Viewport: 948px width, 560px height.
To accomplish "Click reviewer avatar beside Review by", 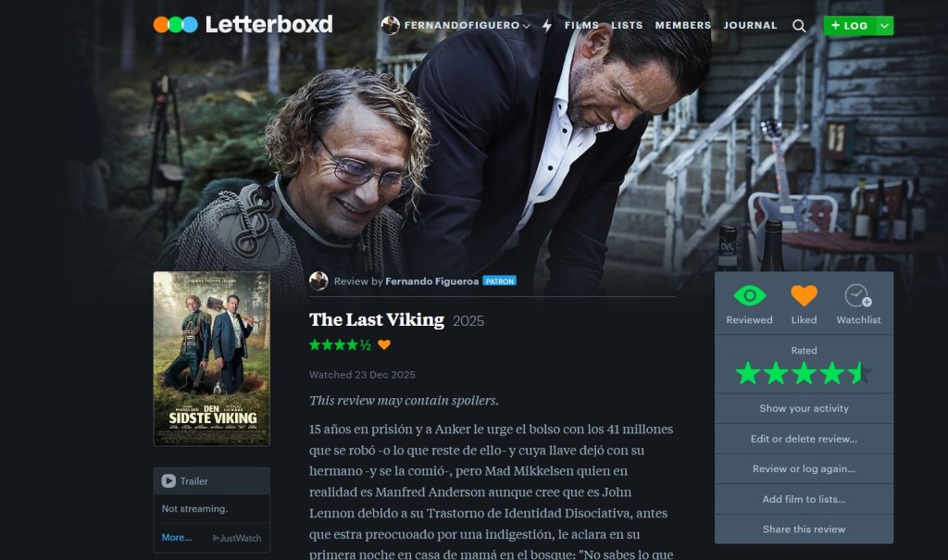I will point(318,280).
